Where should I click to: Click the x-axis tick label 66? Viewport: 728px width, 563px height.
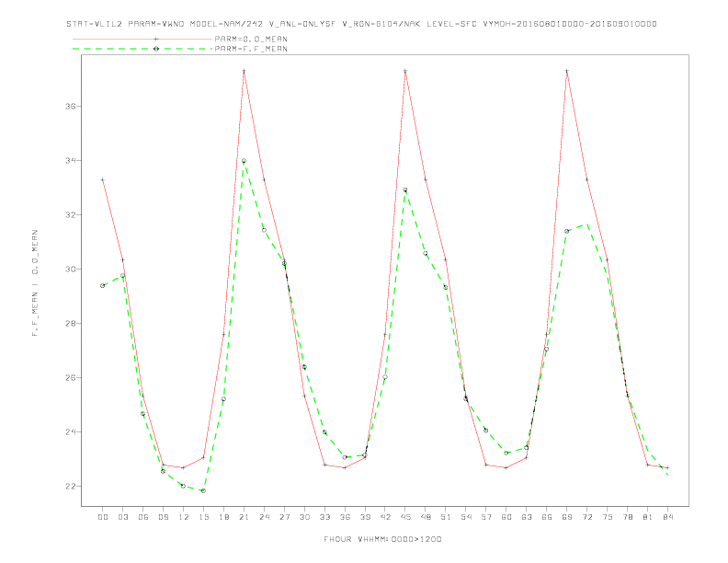tap(547, 517)
